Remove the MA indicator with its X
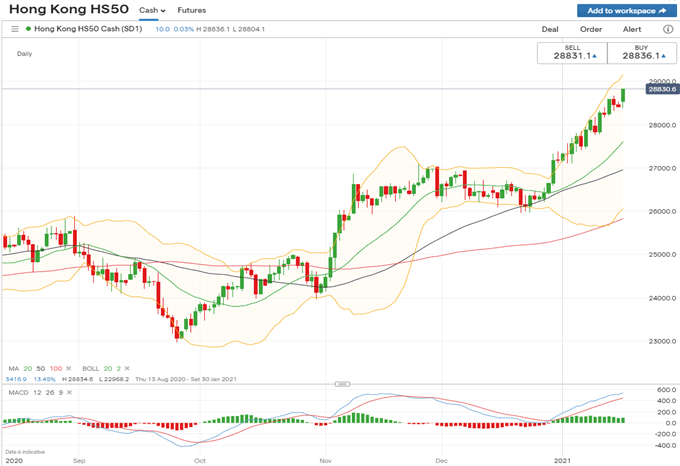This screenshot has height=466, width=680. [x=68, y=368]
